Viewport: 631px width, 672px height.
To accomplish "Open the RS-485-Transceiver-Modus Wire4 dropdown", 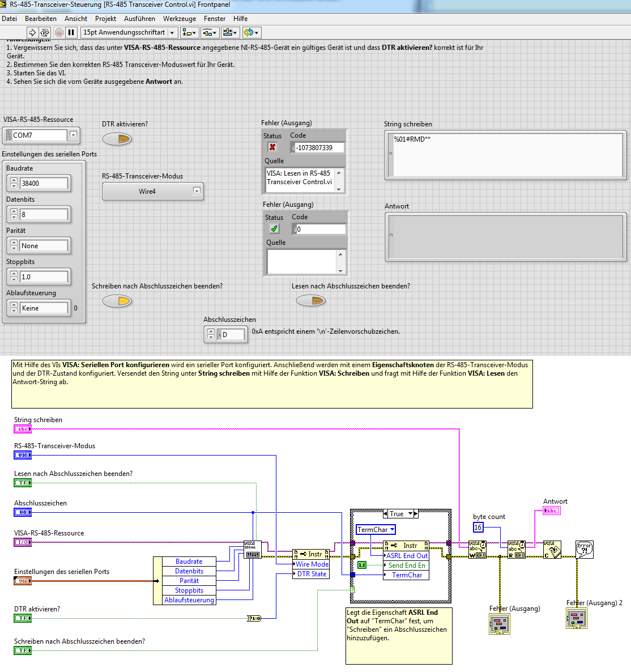I will pos(197,191).
